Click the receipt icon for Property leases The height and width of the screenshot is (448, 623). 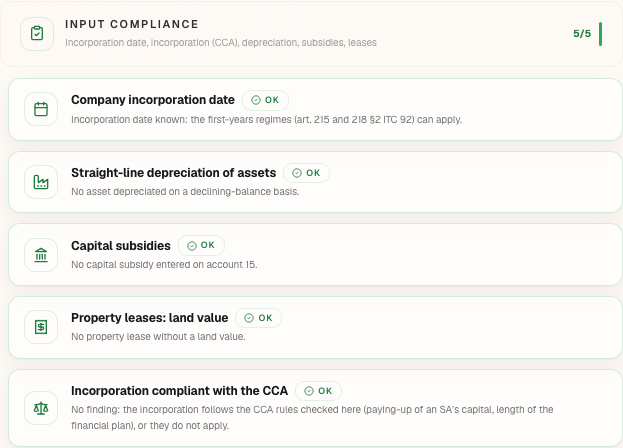[41, 327]
